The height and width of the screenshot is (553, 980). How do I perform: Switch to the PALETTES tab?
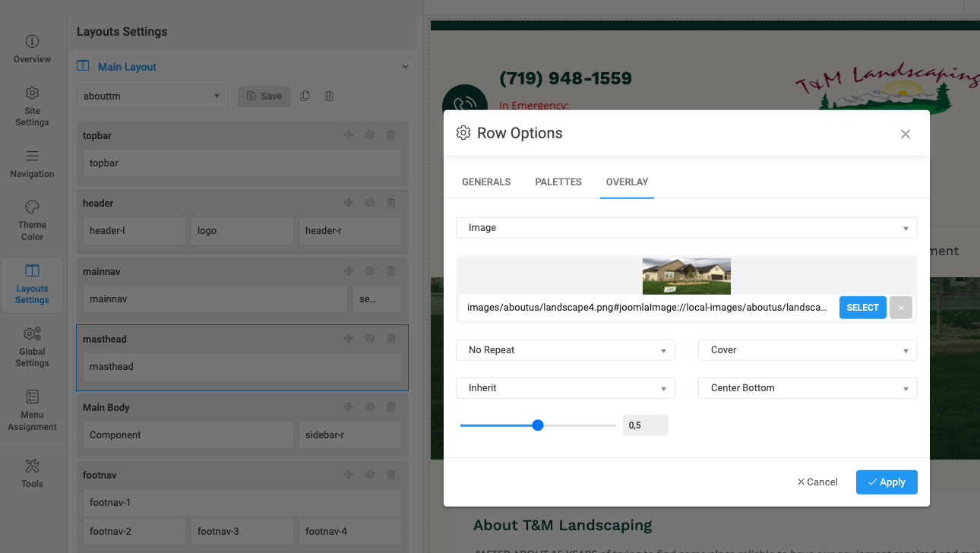click(558, 182)
